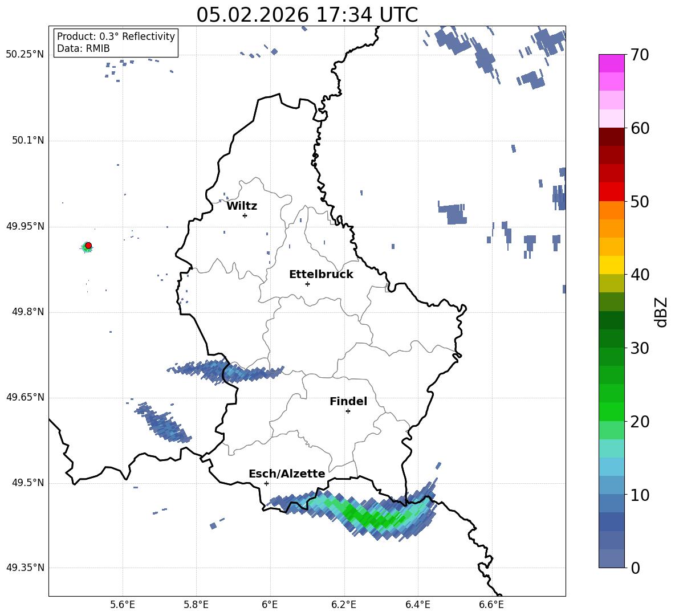Pick the bright green segment at 20
Viewport: 675px width, 616px height.
tap(611, 412)
